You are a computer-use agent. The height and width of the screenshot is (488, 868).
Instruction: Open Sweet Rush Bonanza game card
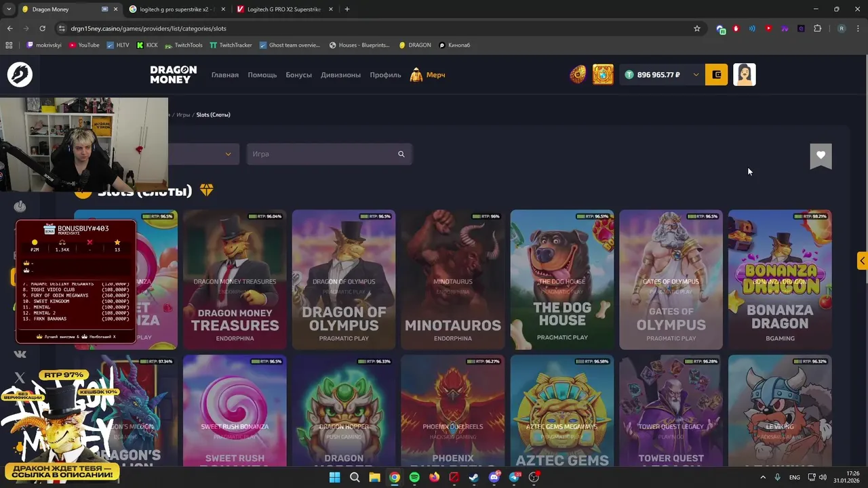pos(235,411)
